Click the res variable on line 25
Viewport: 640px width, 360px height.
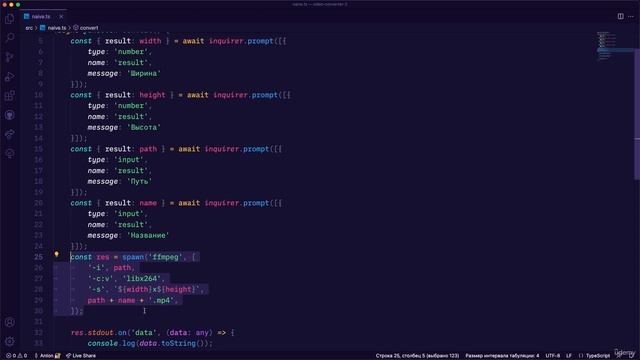pyautogui.click(x=103, y=257)
